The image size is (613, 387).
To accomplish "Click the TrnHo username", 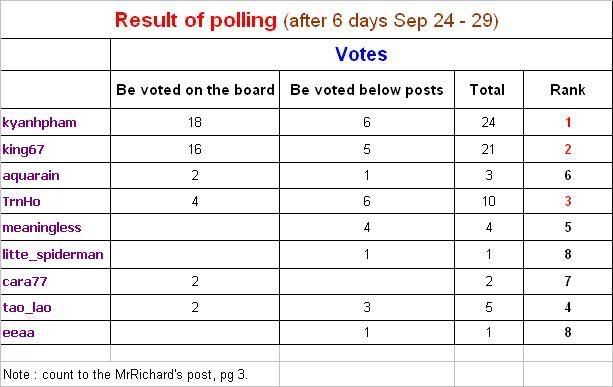I will click(x=22, y=202).
